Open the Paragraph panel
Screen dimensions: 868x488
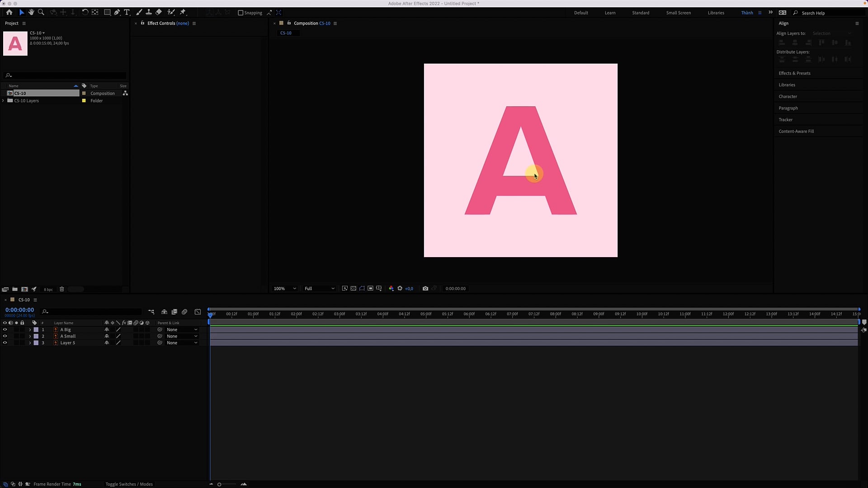[788, 108]
